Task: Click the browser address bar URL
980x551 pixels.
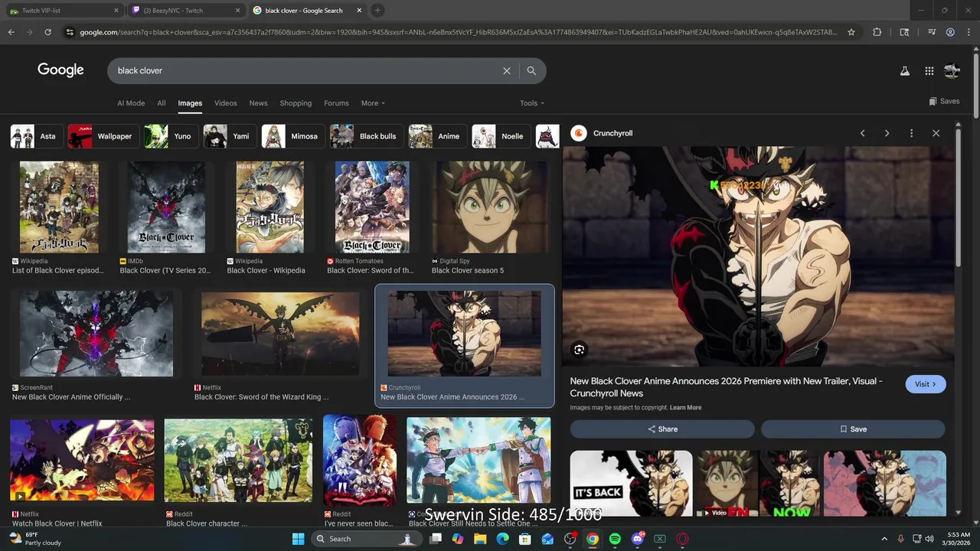Action: click(458, 32)
